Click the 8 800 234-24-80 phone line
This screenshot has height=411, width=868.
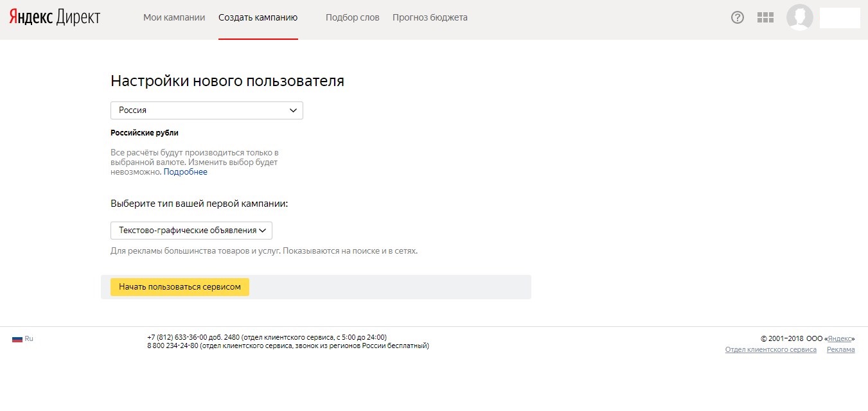(288, 345)
